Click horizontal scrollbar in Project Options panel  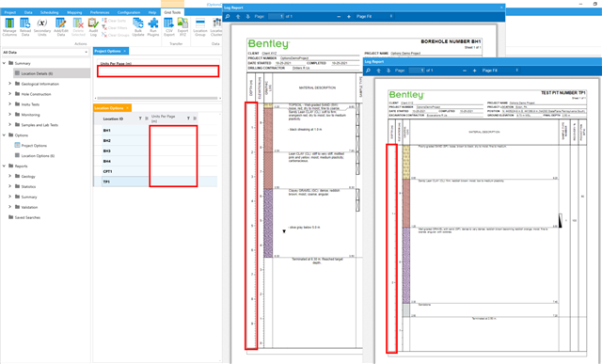coord(157,99)
